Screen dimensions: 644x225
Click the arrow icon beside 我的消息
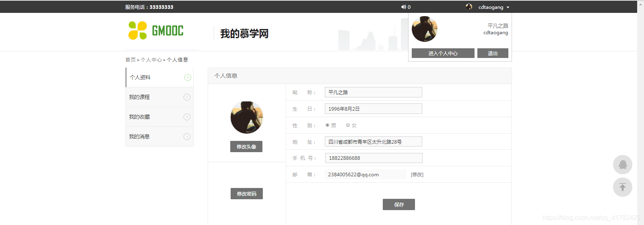point(187,136)
